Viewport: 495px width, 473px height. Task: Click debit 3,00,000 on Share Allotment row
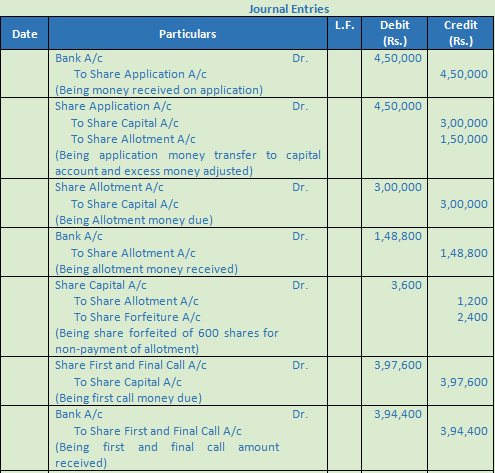tap(398, 187)
